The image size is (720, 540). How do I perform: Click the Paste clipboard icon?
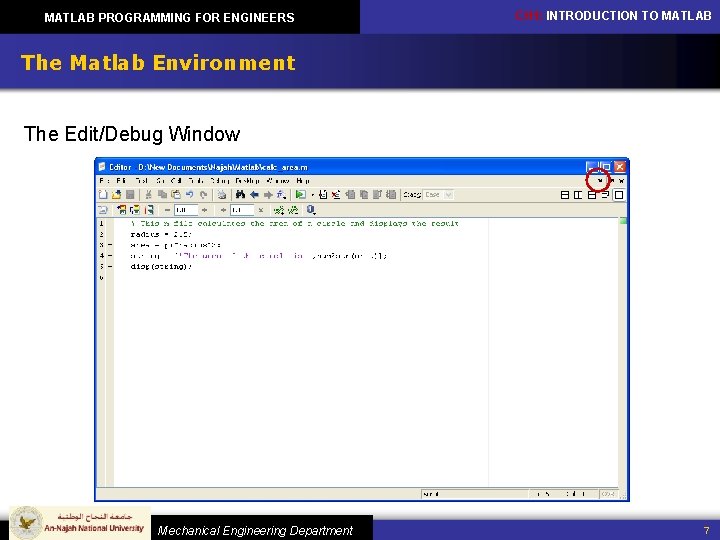(x=175, y=195)
